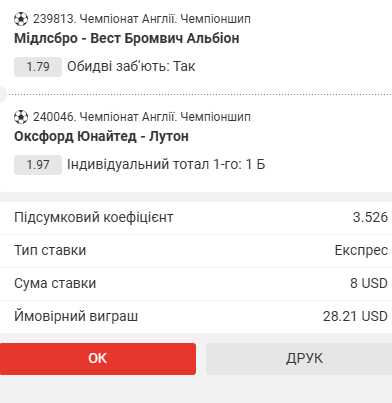Click the Обидві заб'ють: Так selection text
The width and height of the screenshot is (392, 403).
point(131,67)
